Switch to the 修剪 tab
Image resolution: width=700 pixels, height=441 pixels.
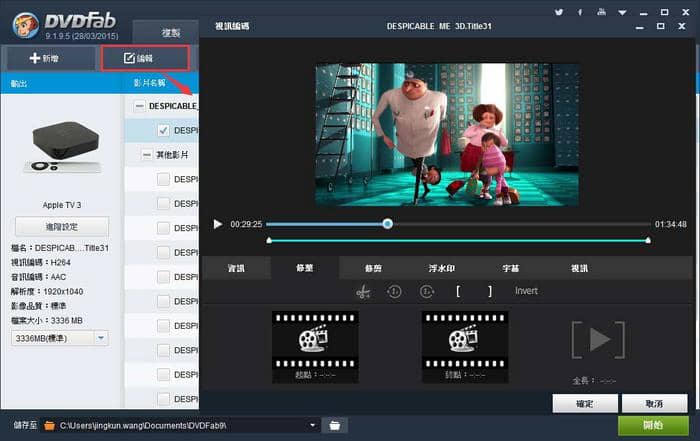click(373, 268)
